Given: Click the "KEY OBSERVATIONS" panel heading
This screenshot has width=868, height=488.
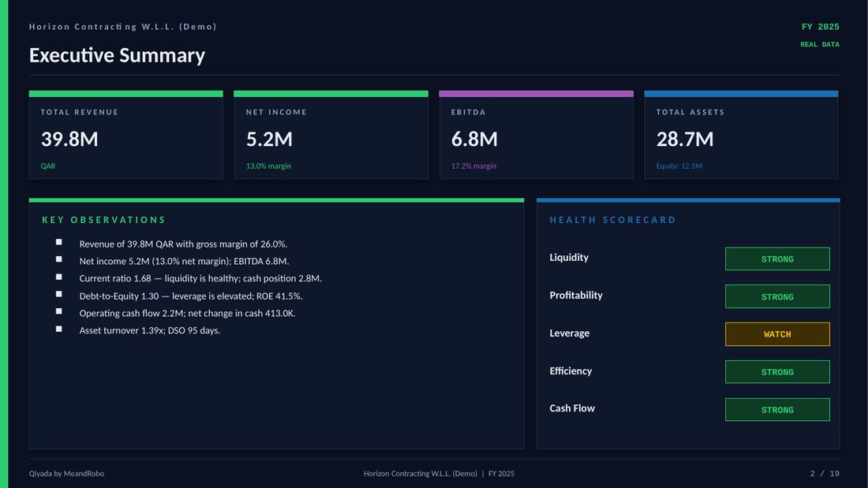Looking at the screenshot, I should pos(104,220).
